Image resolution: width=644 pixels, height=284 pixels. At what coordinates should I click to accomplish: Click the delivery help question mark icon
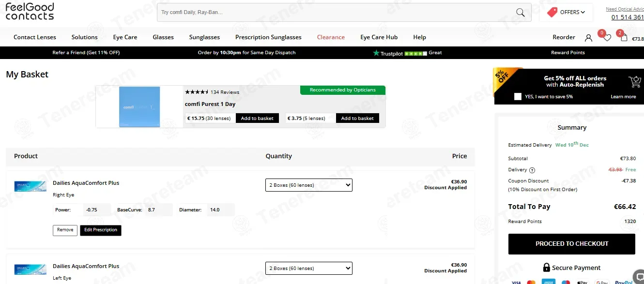pyautogui.click(x=532, y=170)
